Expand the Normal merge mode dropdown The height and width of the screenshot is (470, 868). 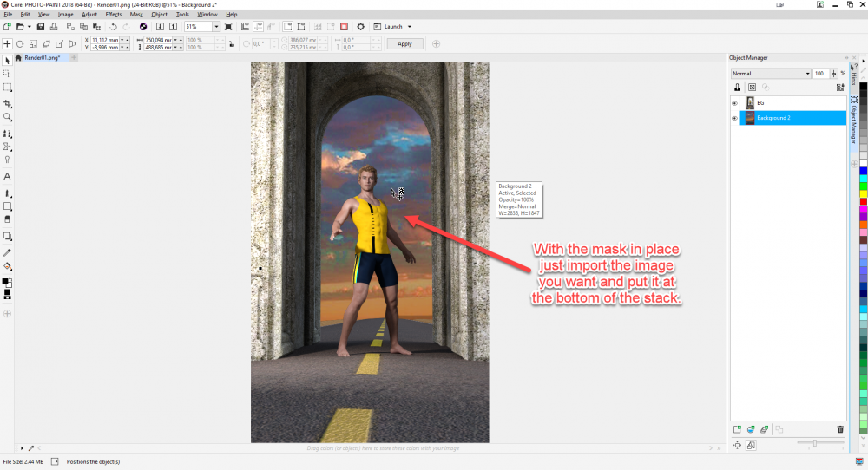pyautogui.click(x=807, y=74)
